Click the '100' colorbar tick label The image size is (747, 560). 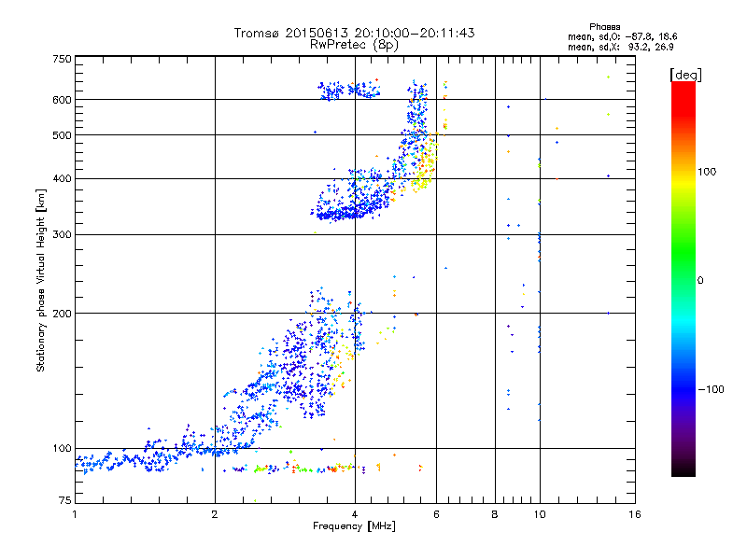click(x=707, y=172)
